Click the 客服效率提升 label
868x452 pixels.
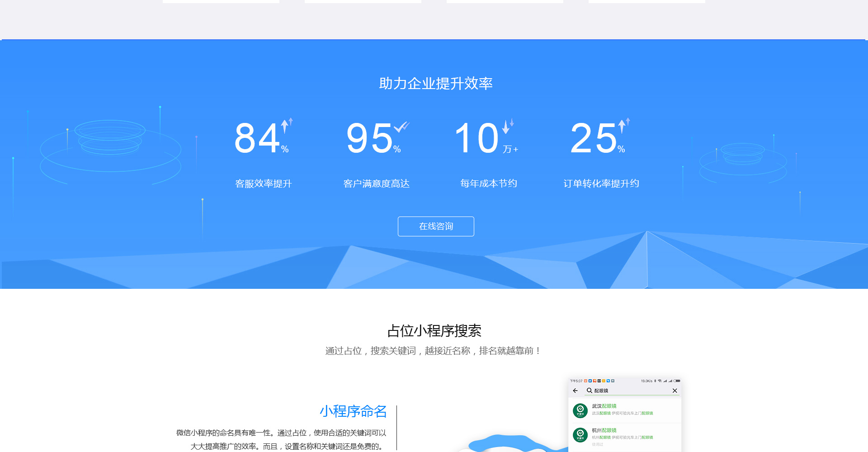pyautogui.click(x=264, y=184)
